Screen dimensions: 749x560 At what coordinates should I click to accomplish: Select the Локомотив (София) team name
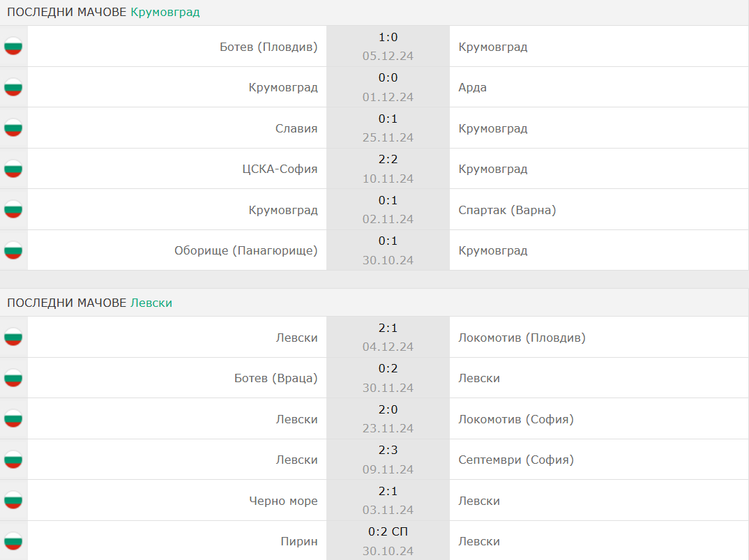[x=516, y=419]
